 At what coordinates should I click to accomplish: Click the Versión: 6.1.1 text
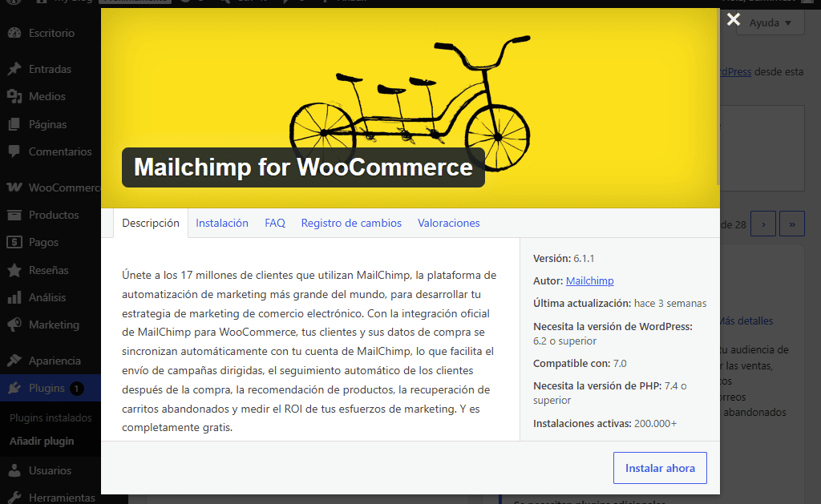pos(564,259)
